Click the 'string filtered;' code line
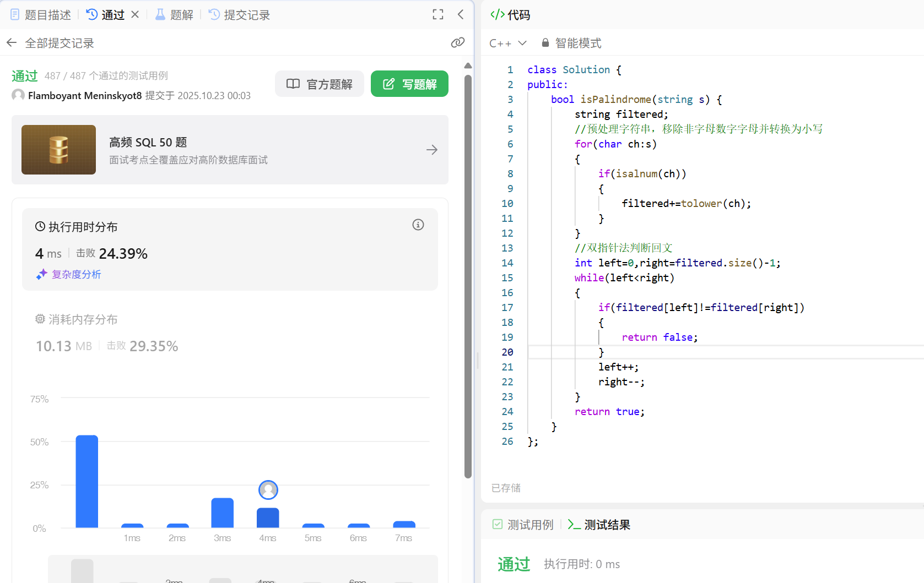Image resolution: width=924 pixels, height=583 pixels. 622,115
